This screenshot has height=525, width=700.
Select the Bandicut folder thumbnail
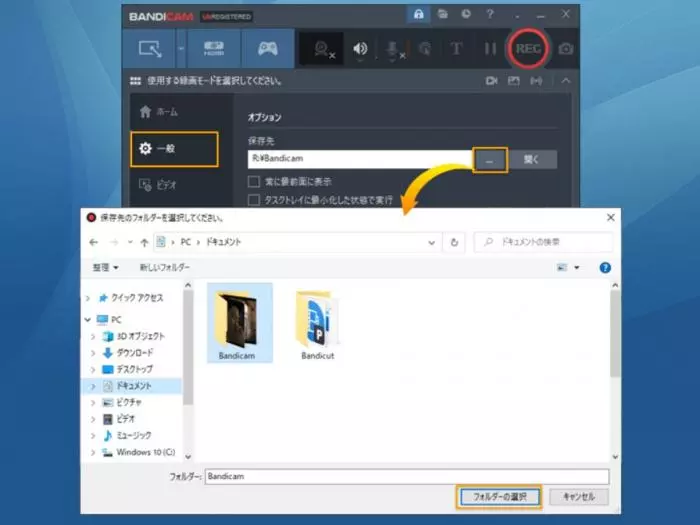(317, 325)
